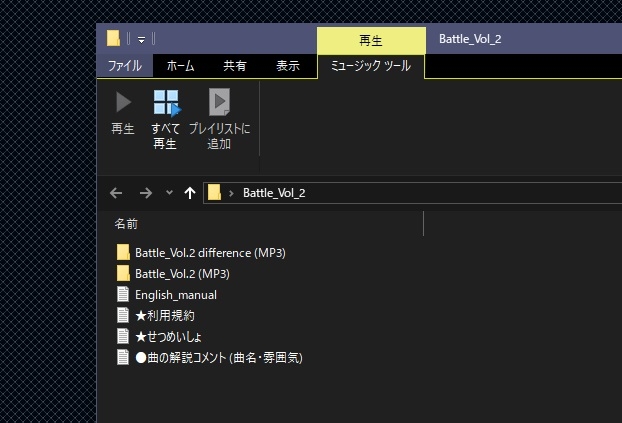Select the 再生 contextual tab header
This screenshot has height=423, width=622.
coord(370,40)
